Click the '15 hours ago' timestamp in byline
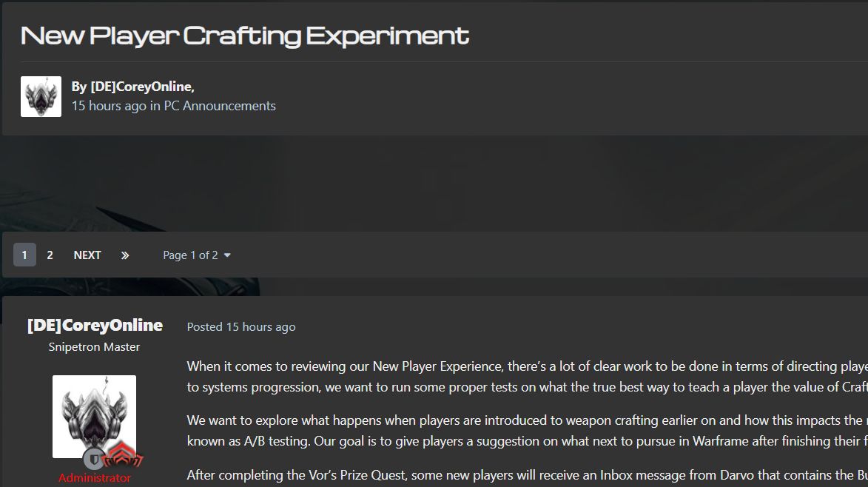Image resolution: width=868 pixels, height=487 pixels. tap(109, 106)
